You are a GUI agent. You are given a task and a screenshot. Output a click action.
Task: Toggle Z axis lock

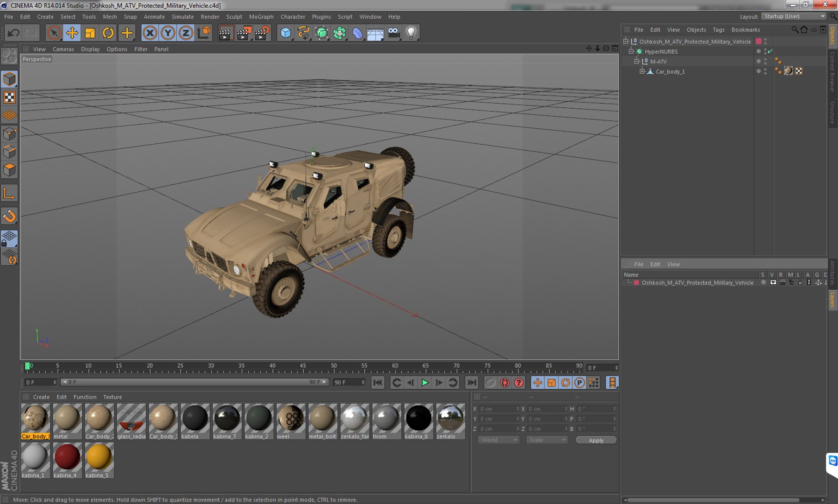tap(186, 33)
